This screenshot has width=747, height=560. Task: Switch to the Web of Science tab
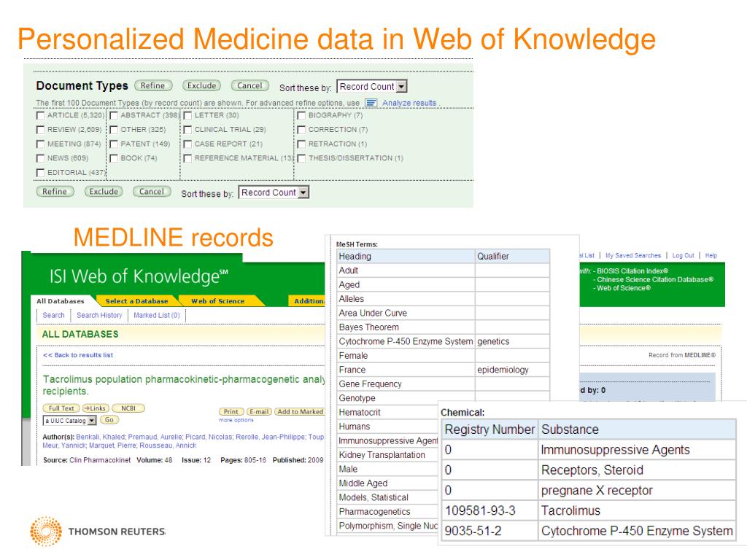[x=217, y=301]
